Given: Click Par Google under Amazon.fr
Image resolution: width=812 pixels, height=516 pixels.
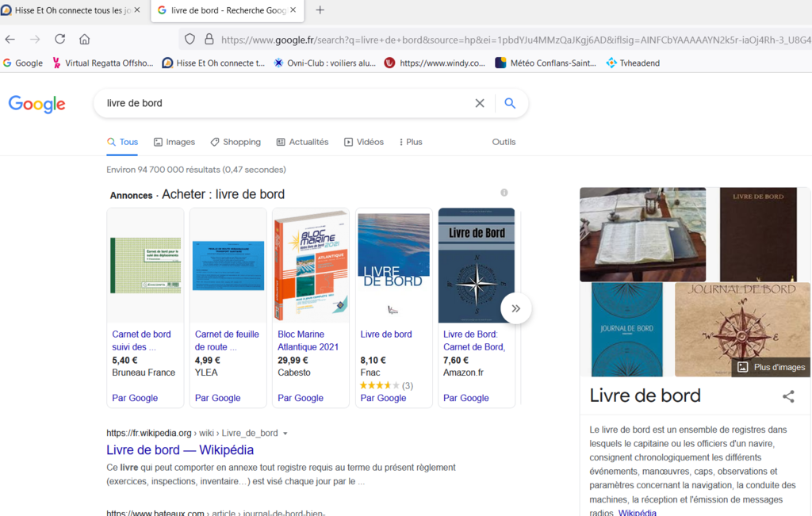Looking at the screenshot, I should (466, 398).
